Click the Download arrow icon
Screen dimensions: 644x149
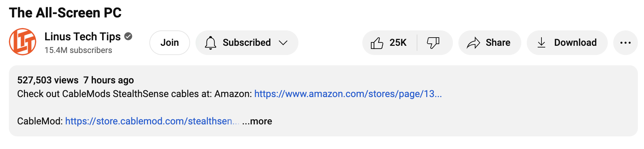(541, 43)
